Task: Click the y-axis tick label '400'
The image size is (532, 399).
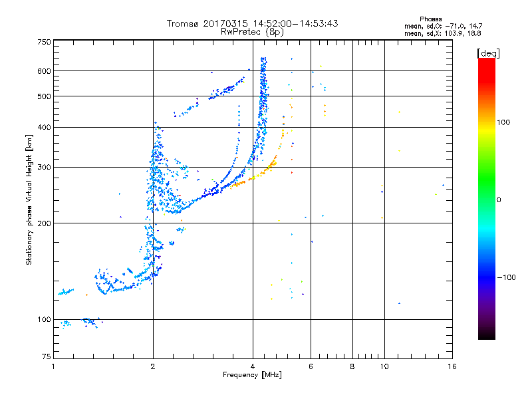Action: click(x=44, y=127)
